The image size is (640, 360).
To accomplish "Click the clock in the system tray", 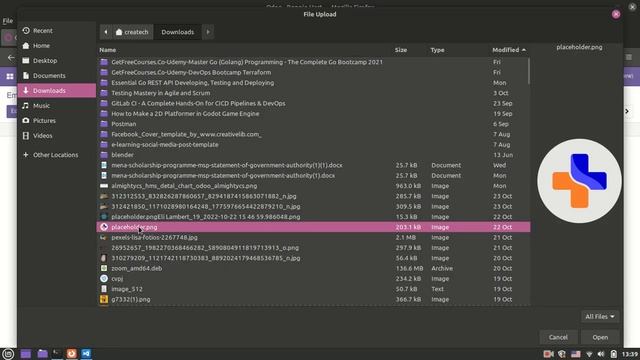I will click(630, 354).
